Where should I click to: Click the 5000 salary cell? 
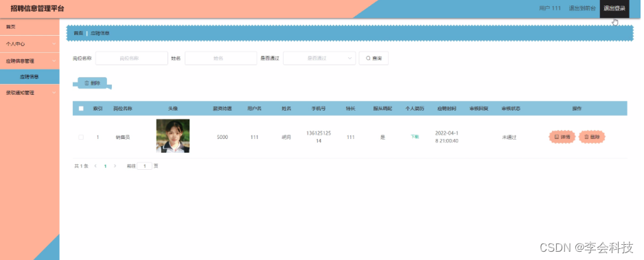click(x=222, y=138)
